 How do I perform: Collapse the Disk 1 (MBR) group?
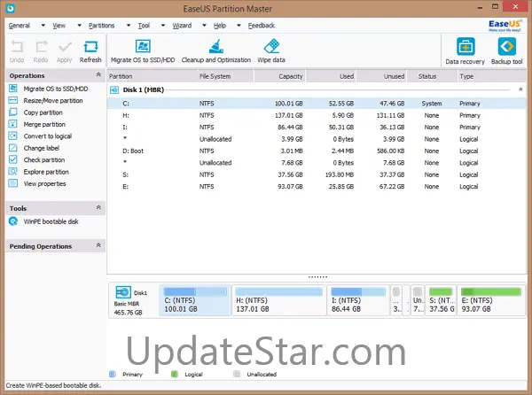coord(520,89)
